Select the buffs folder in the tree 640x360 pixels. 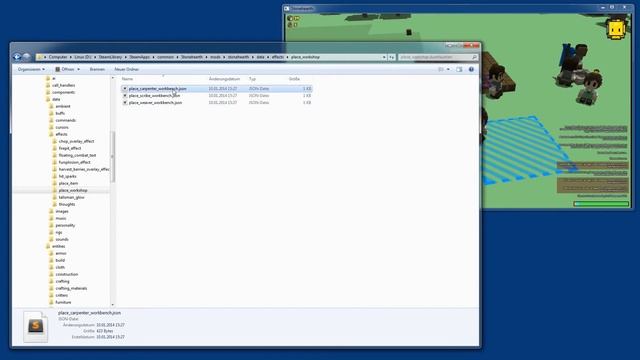click(60, 113)
